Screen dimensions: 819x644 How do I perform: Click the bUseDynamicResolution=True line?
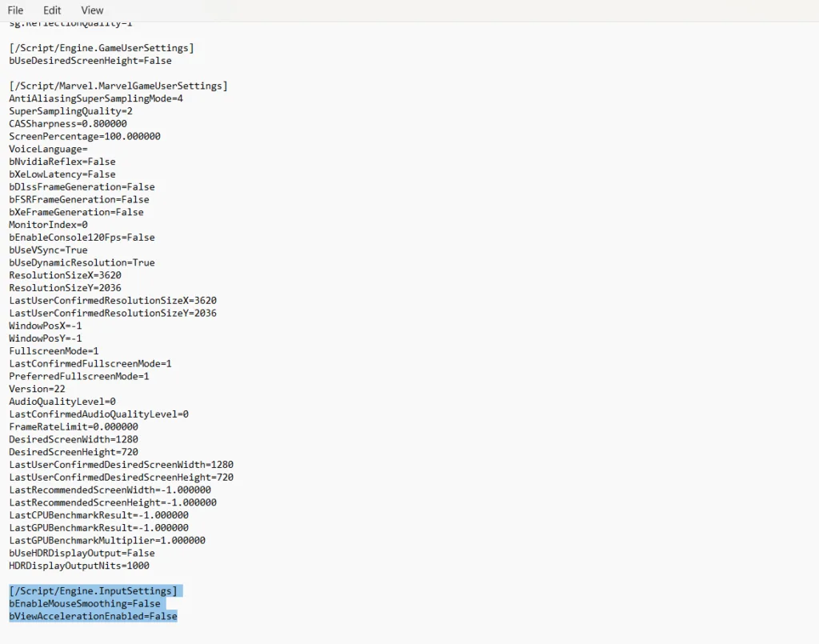click(x=82, y=262)
